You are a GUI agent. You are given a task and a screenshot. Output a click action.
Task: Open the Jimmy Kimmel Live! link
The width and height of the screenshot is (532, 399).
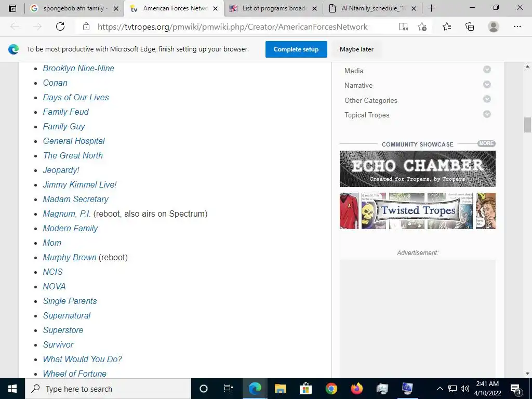click(79, 185)
